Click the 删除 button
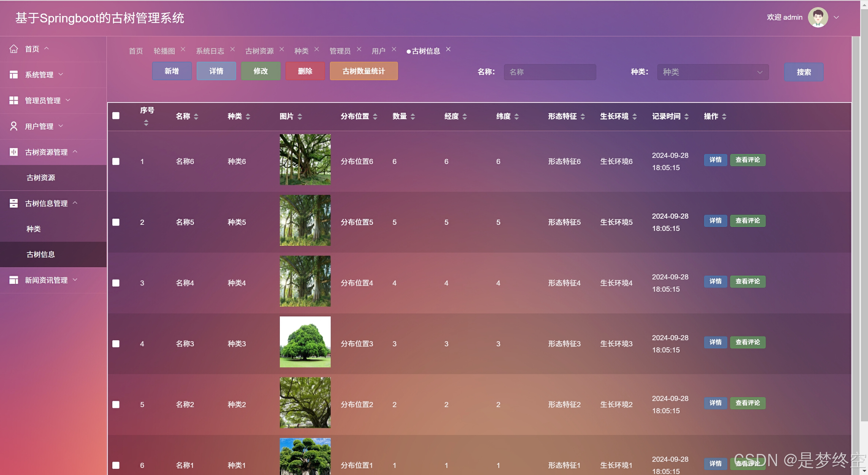Screen dimensions: 868x475 (x=305, y=71)
